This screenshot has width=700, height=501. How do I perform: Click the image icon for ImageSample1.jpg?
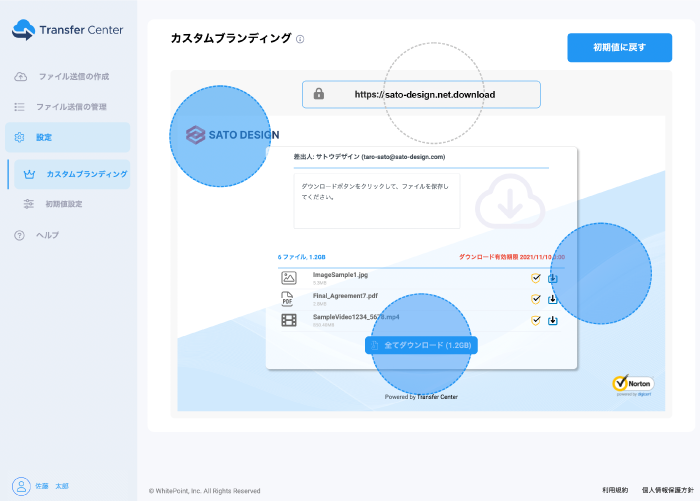click(x=289, y=278)
